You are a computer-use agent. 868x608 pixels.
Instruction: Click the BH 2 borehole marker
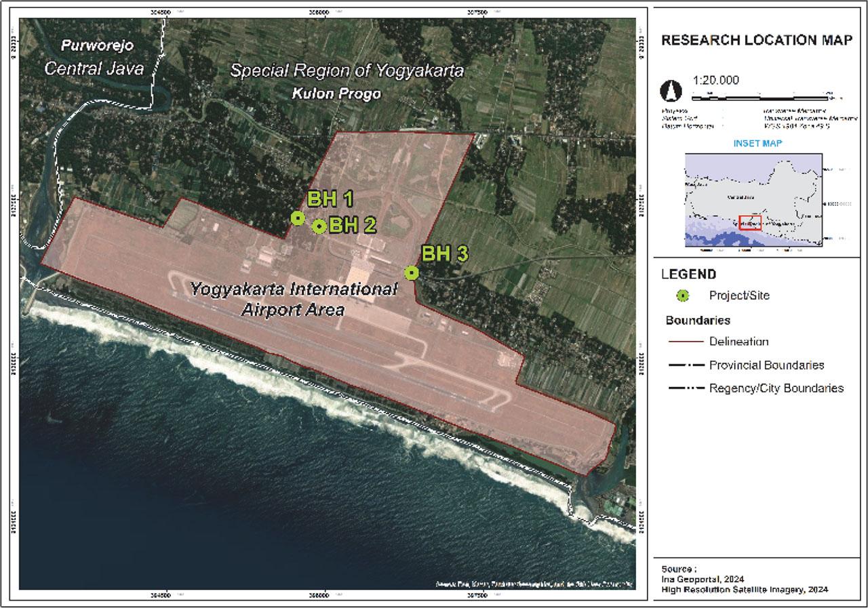[319, 227]
